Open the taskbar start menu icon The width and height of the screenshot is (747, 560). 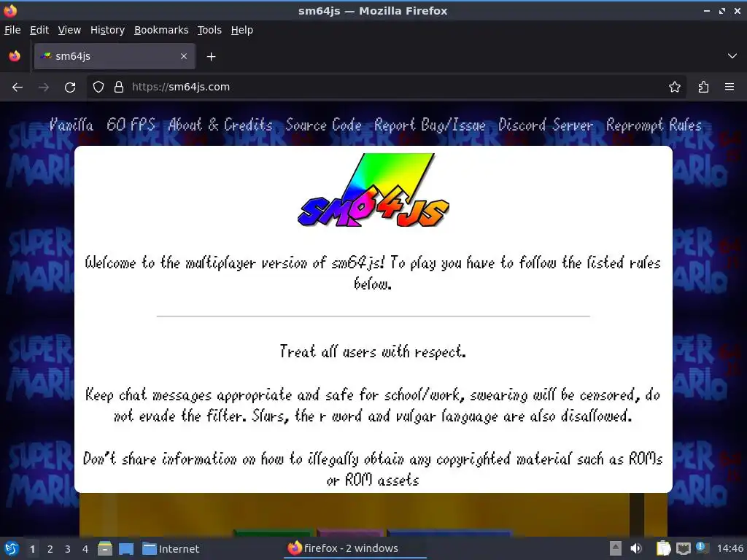coord(12,549)
